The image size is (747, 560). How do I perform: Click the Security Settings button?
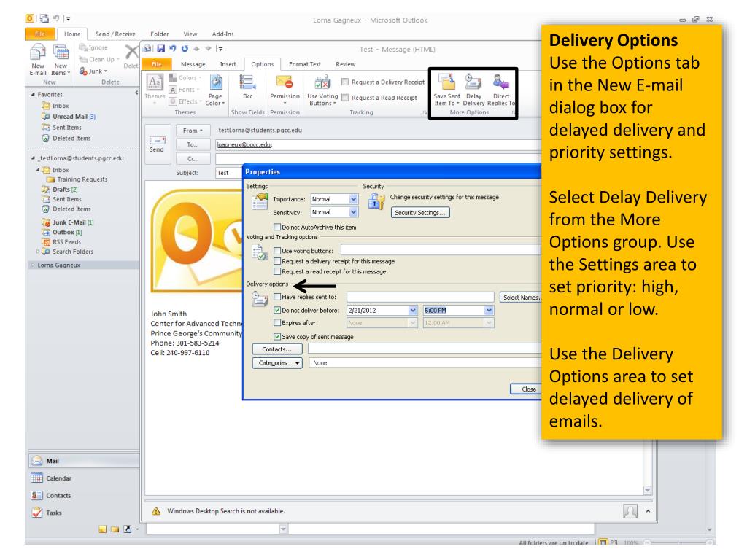tap(421, 212)
